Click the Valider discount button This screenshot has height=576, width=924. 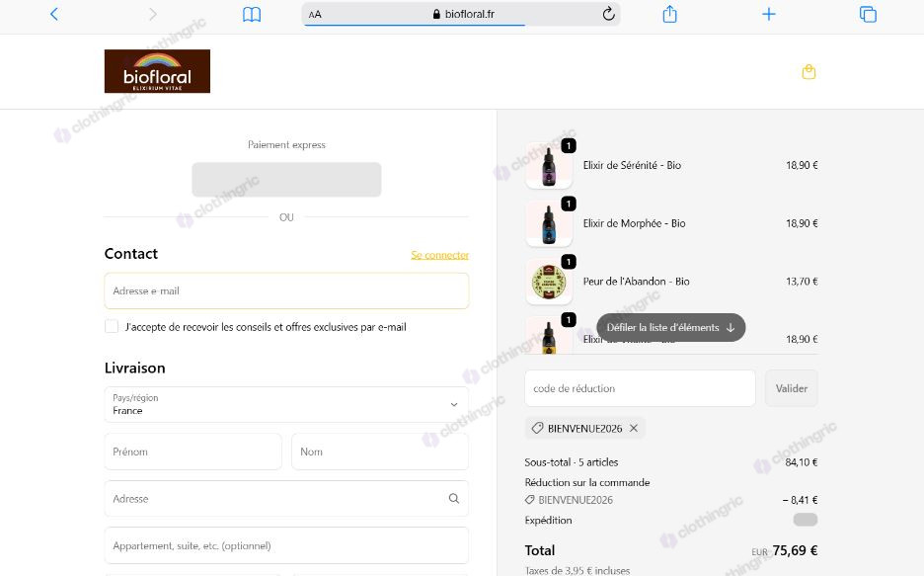pos(792,388)
